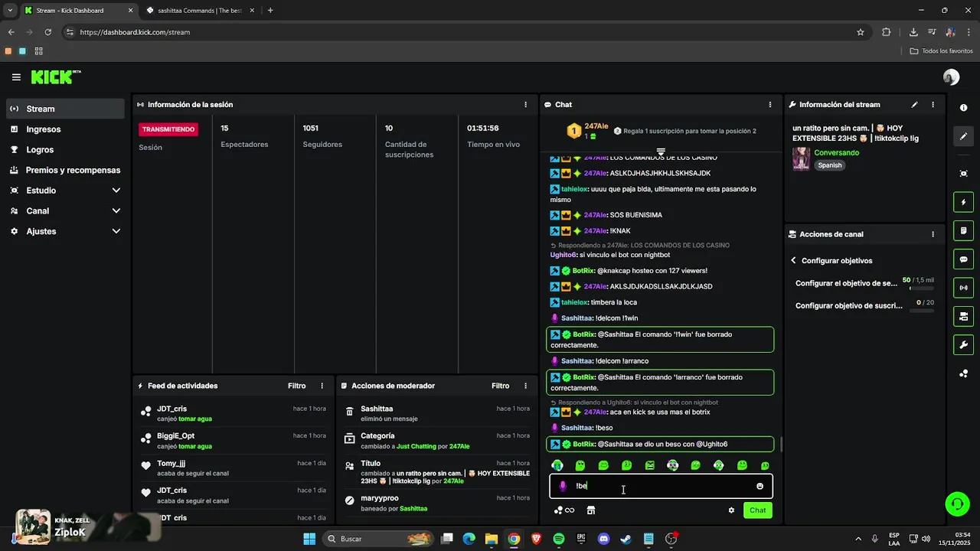Image resolution: width=980 pixels, height=551 pixels.
Task: Click the Conversando category link
Action: [836, 153]
